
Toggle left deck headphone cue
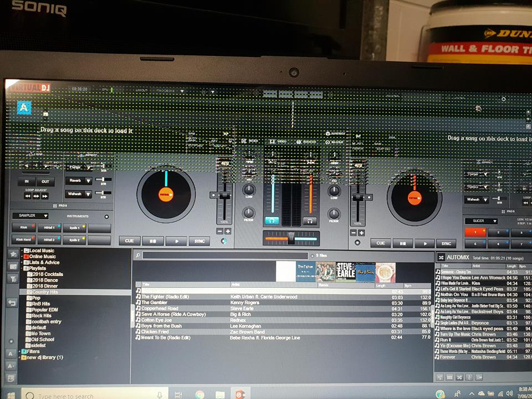point(272,221)
